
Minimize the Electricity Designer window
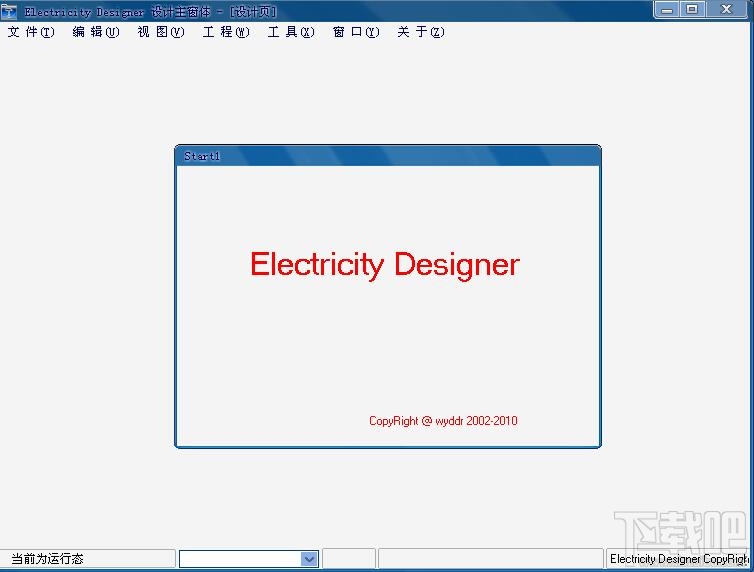667,10
